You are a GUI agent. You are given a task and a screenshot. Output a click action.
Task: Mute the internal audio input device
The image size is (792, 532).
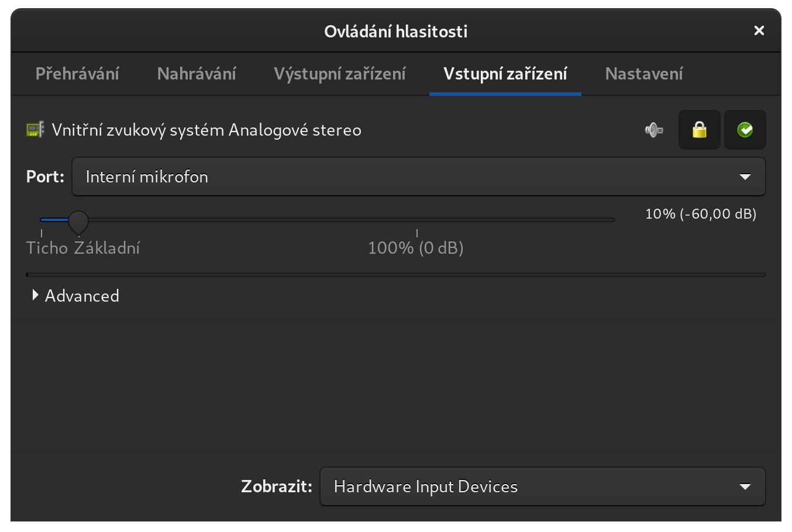tap(654, 130)
